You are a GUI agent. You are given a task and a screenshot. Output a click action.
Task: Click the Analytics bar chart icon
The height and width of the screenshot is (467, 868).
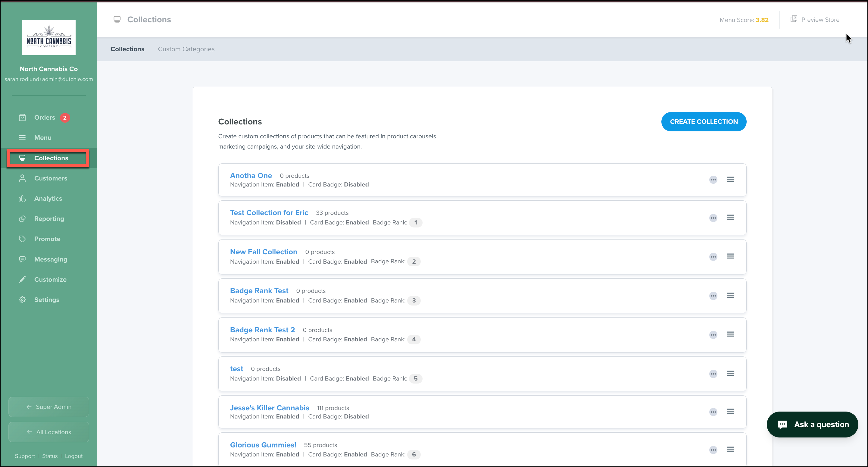pyautogui.click(x=22, y=199)
